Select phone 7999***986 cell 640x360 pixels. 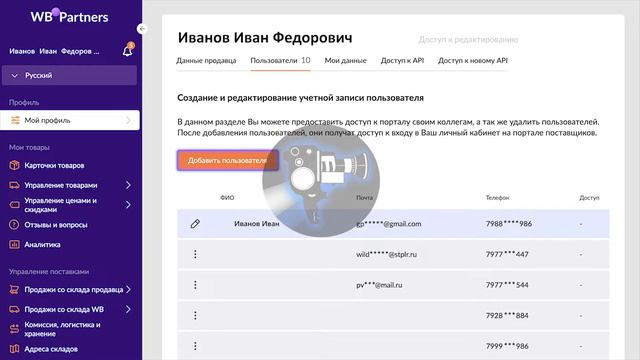(507, 346)
